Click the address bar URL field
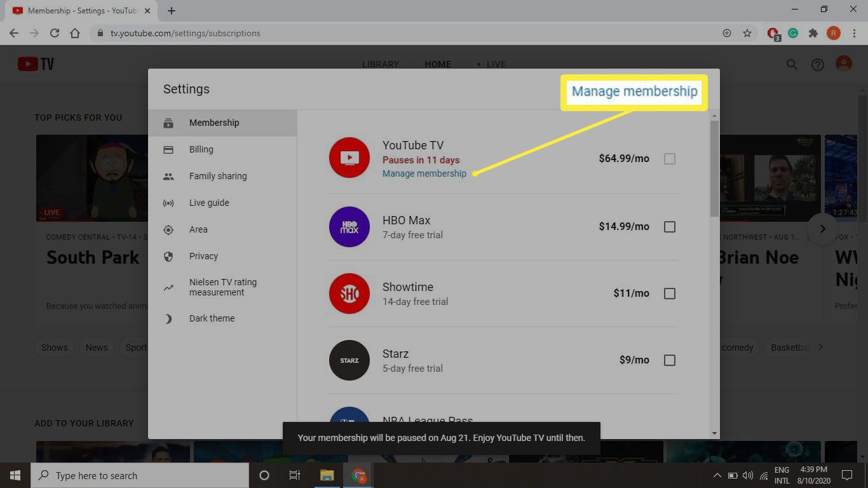 407,33
